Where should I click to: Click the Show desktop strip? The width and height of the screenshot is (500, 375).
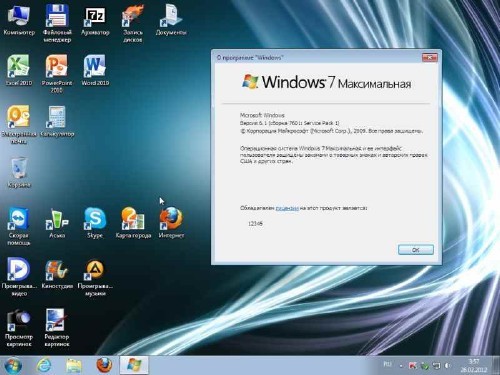[x=495, y=365]
